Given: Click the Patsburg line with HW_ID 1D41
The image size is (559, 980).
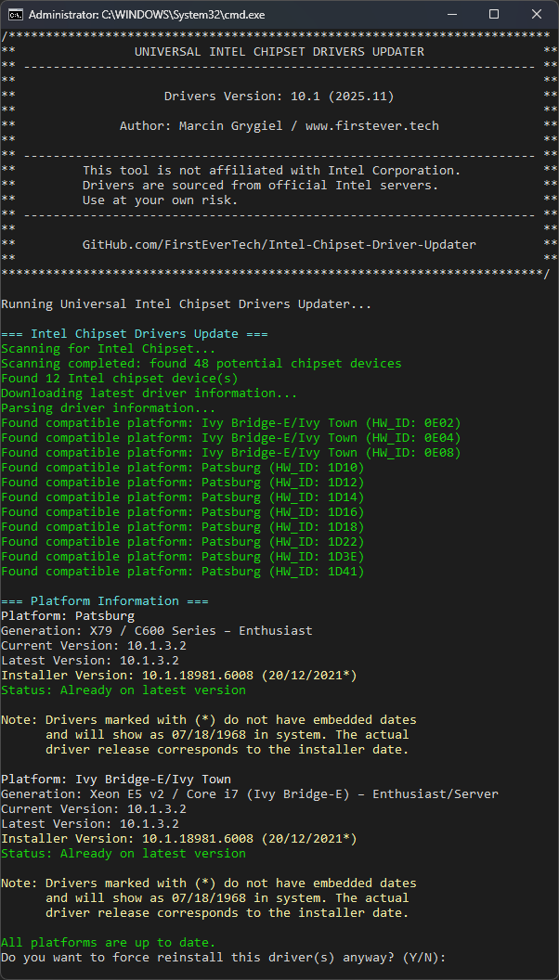Looking at the screenshot, I should [183, 571].
